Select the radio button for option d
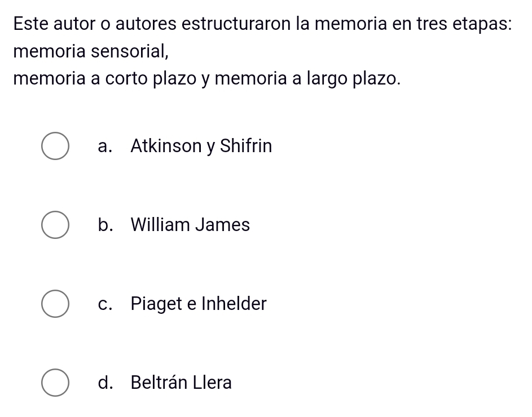The height and width of the screenshot is (417, 532). point(55,383)
